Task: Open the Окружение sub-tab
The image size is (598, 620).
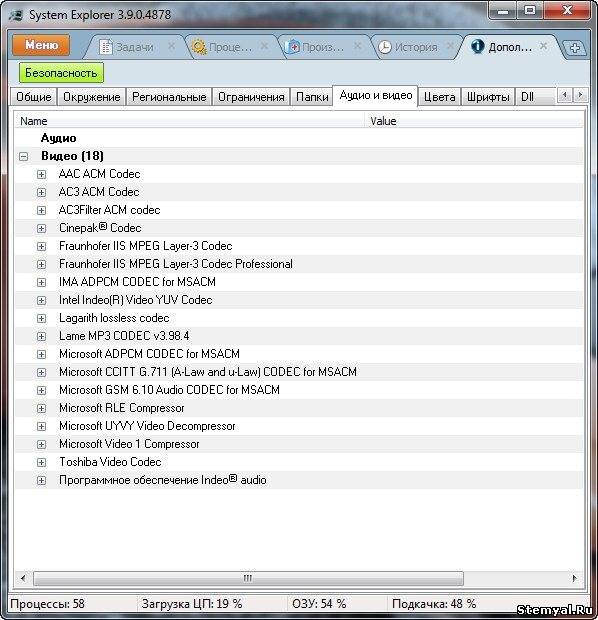Action: [92, 97]
